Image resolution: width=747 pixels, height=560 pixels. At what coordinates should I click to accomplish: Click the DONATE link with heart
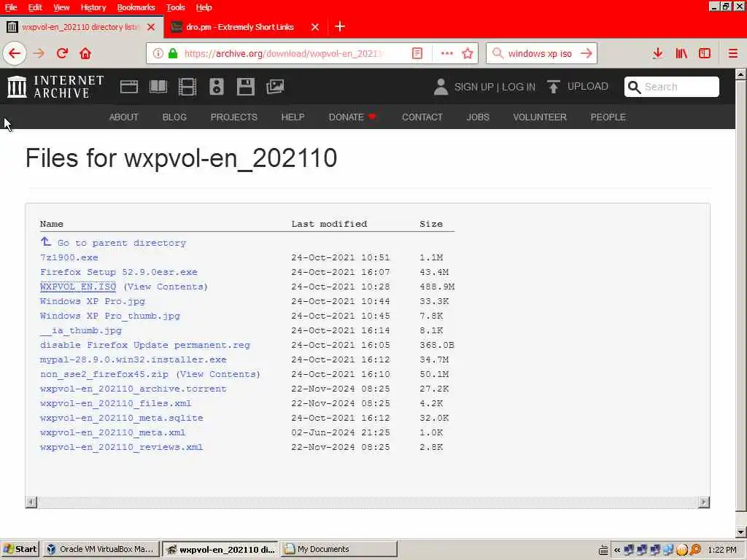(x=352, y=117)
